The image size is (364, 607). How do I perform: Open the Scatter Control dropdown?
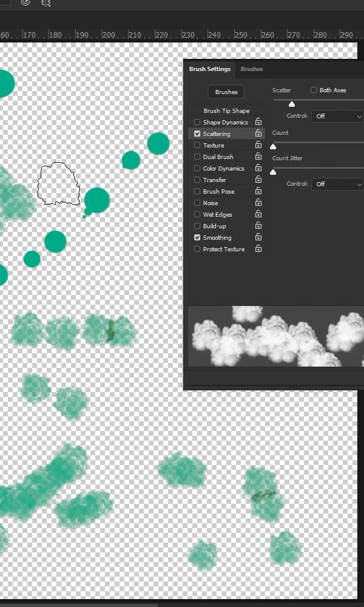click(339, 116)
